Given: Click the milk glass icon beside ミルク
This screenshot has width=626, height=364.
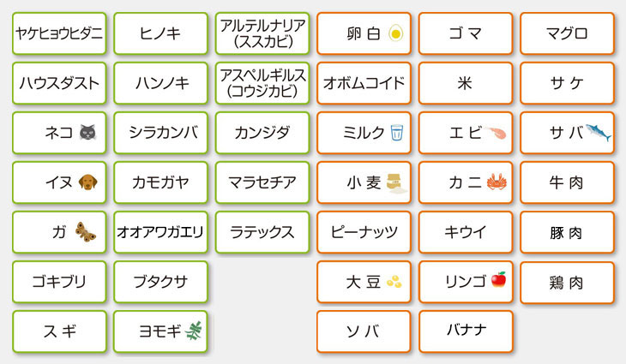Looking at the screenshot, I should (397, 133).
